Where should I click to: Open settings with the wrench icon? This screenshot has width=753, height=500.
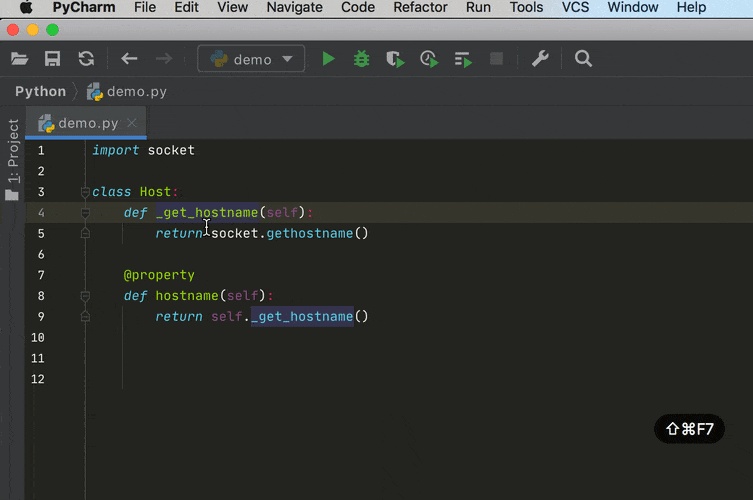[x=540, y=59]
